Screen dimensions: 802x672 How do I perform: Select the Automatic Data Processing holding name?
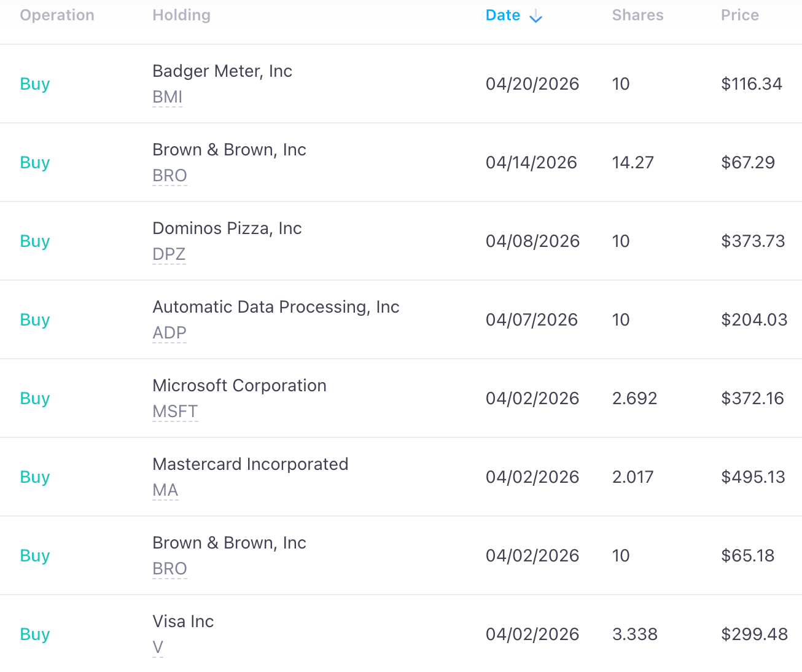276,307
